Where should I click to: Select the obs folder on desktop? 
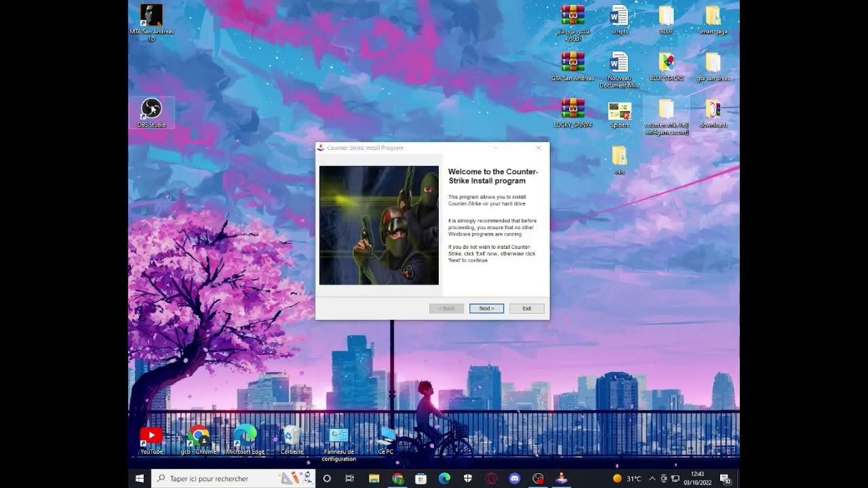click(x=619, y=159)
